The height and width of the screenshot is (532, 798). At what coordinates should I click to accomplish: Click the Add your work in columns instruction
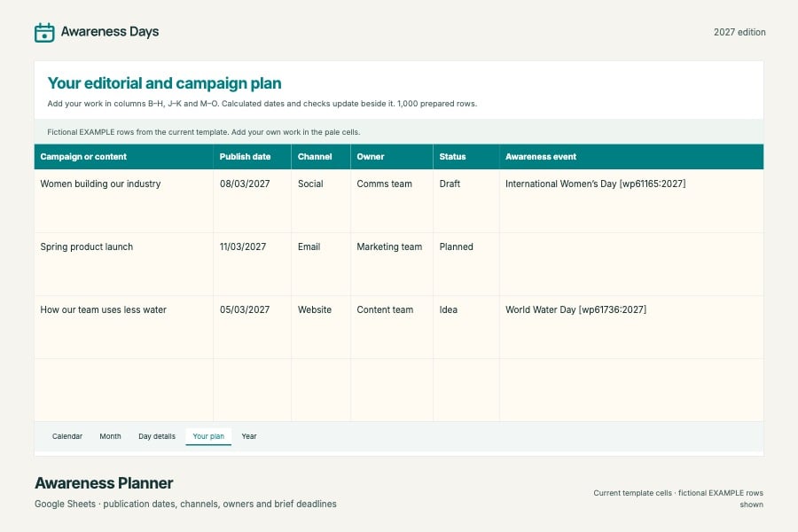tap(262, 104)
